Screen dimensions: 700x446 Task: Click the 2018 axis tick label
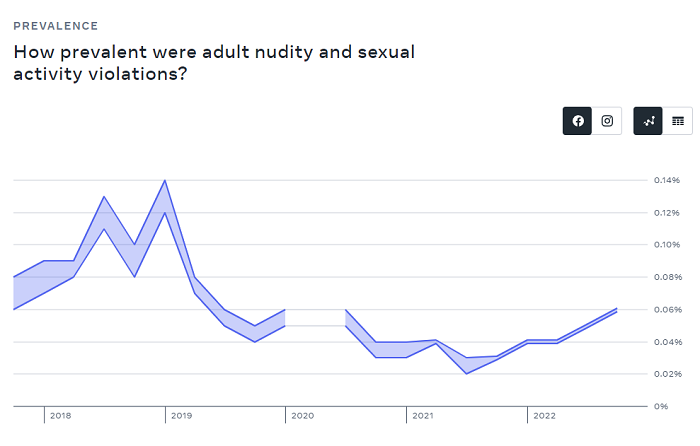pyautogui.click(x=60, y=416)
